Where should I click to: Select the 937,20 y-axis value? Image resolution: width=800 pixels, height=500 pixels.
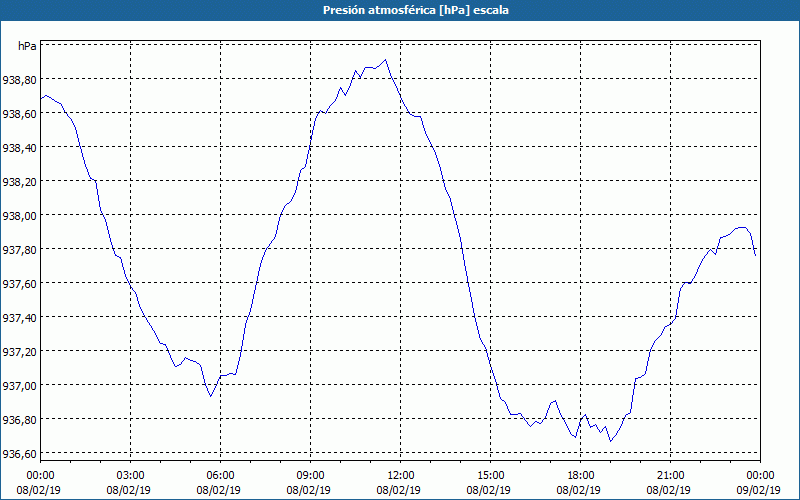19,352
